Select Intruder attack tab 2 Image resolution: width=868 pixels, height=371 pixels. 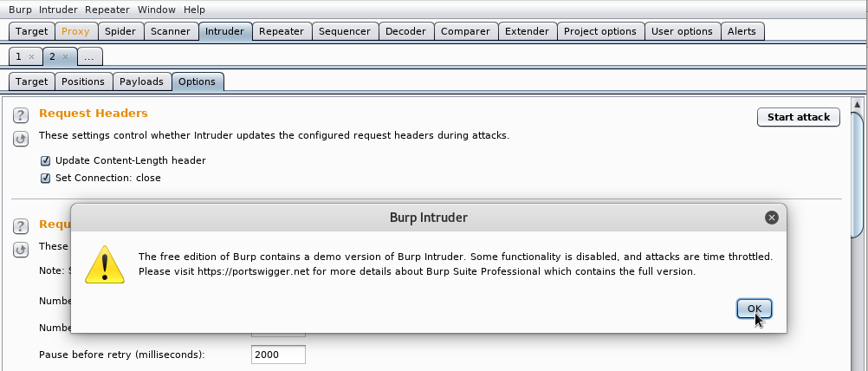pos(53,56)
